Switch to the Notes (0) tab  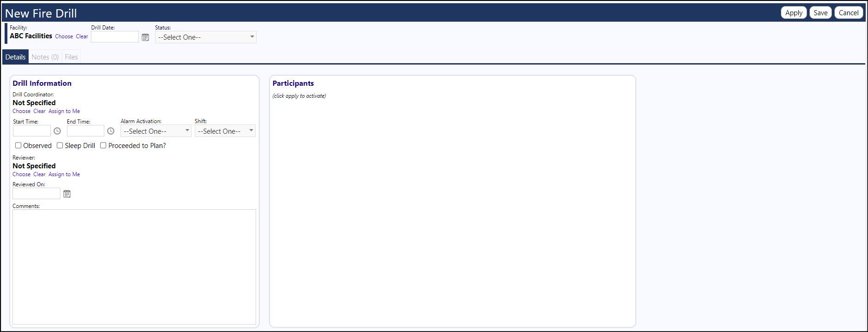pos(45,57)
